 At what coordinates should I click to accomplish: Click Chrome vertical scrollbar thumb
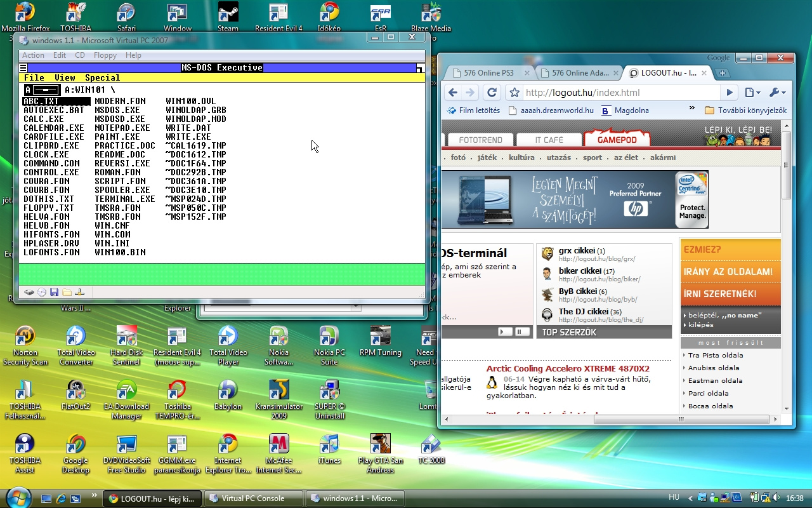point(787,165)
